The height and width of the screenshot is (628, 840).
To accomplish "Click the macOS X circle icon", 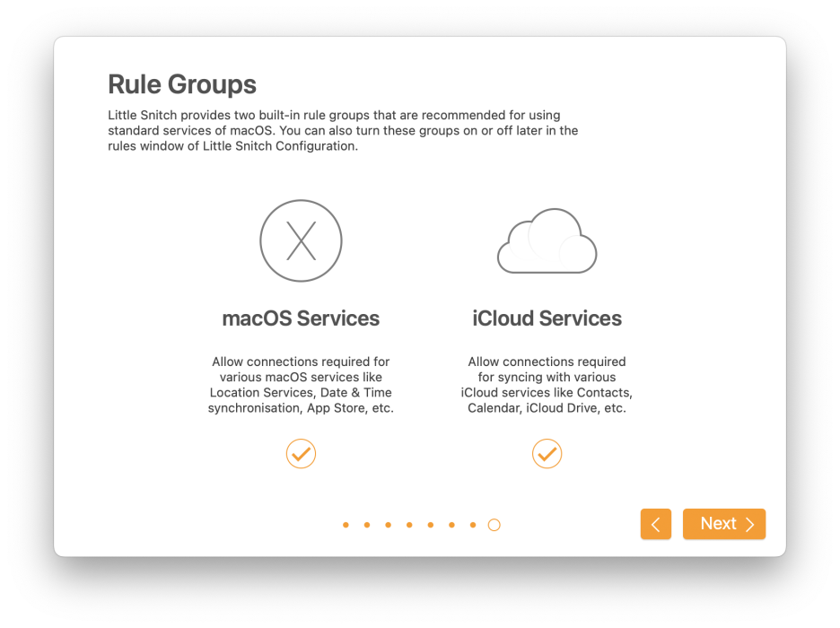I will (301, 241).
